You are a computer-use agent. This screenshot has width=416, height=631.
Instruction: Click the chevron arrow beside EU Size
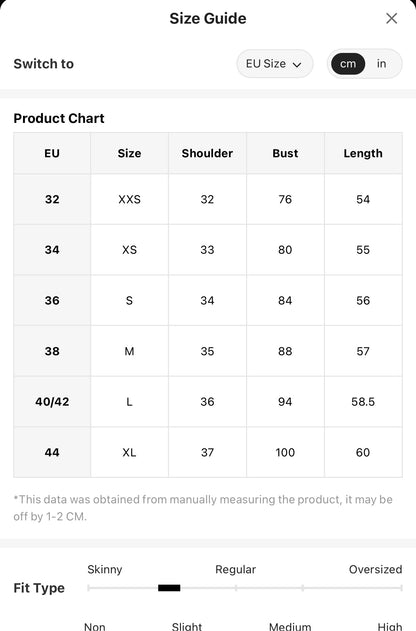point(297,64)
